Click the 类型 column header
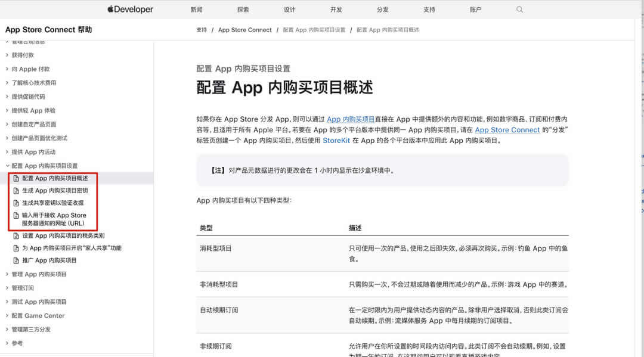Screen dimensions: 644x357 coord(206,228)
